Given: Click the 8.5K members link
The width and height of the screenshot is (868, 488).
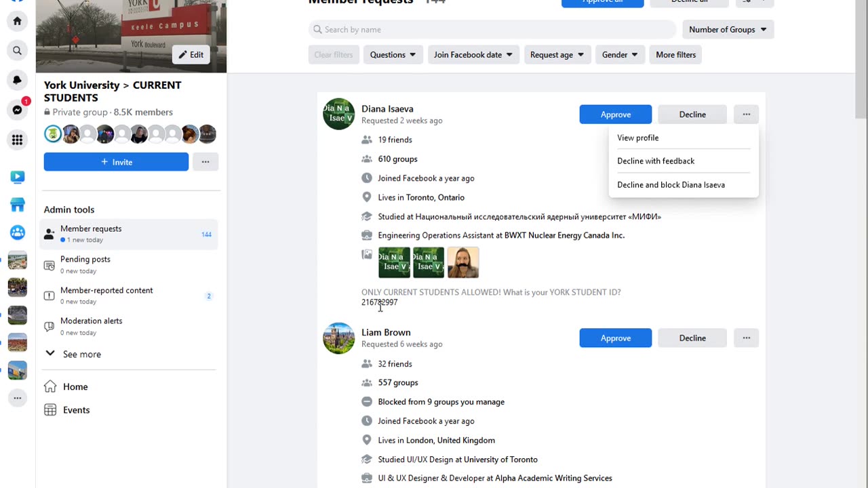Looking at the screenshot, I should (143, 113).
